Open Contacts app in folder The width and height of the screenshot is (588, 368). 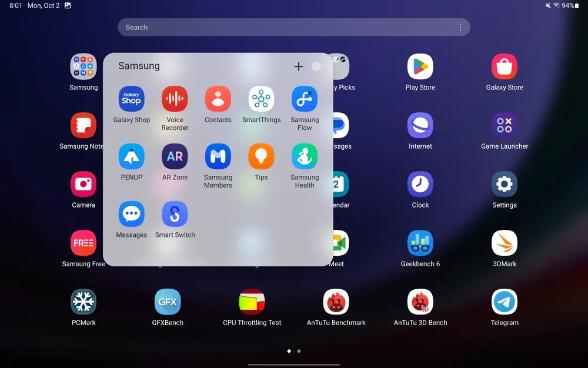click(x=218, y=99)
